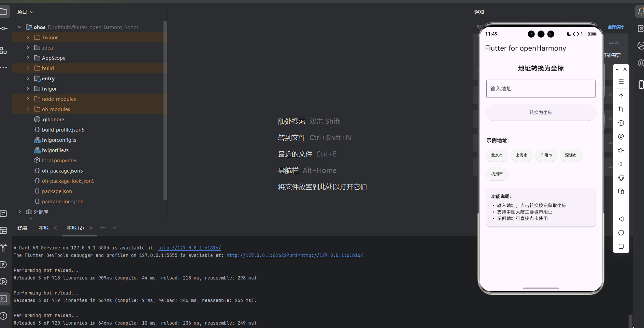Expand the node_modules folder
The width and height of the screenshot is (644, 328).
coord(28,99)
